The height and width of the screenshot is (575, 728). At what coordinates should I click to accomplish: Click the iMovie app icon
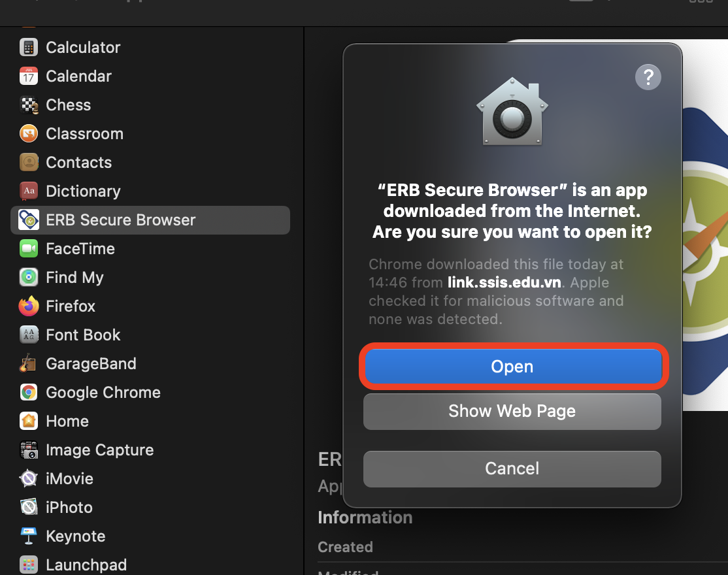click(x=28, y=479)
